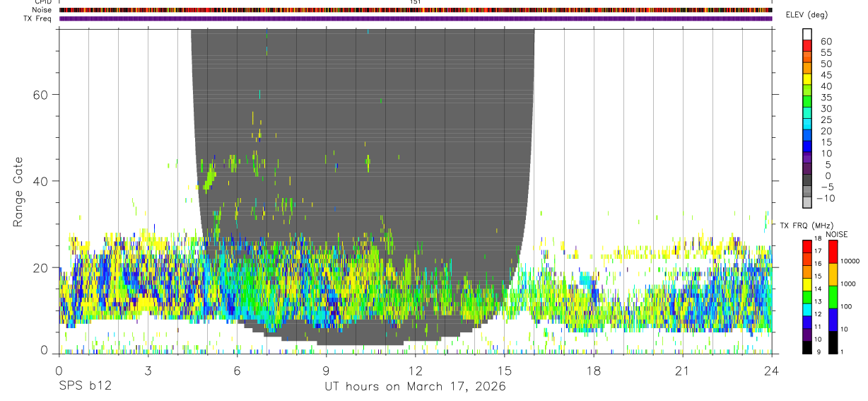The width and height of the screenshot is (868, 401).
Task: Click the 21 UT hour axis tick label
Action: click(x=683, y=371)
